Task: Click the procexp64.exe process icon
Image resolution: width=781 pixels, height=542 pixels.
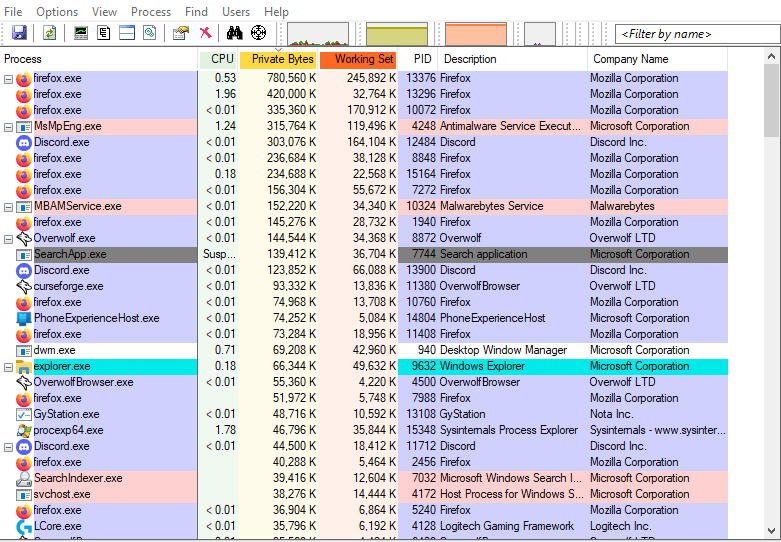Action: pyautogui.click(x=24, y=430)
